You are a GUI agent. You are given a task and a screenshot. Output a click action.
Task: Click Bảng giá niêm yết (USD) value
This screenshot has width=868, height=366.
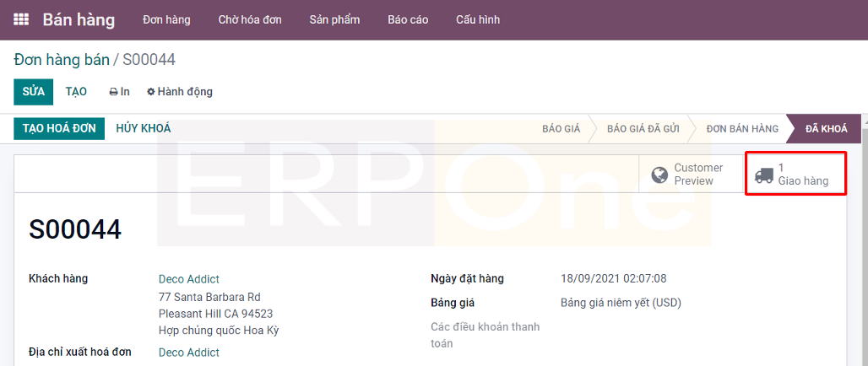click(x=621, y=303)
